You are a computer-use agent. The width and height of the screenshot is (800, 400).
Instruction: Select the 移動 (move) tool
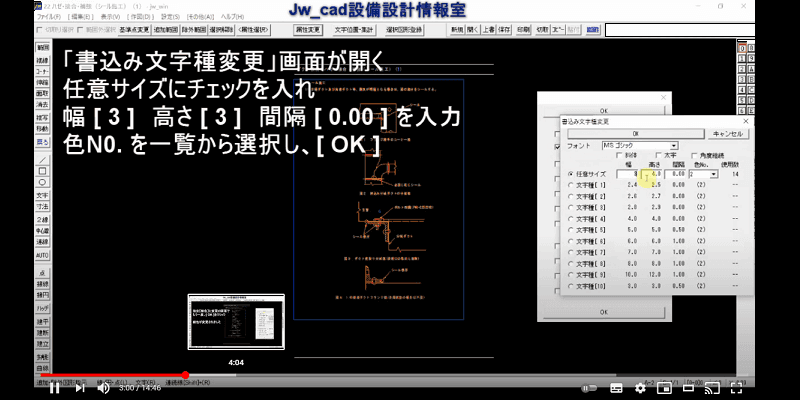click(42, 129)
